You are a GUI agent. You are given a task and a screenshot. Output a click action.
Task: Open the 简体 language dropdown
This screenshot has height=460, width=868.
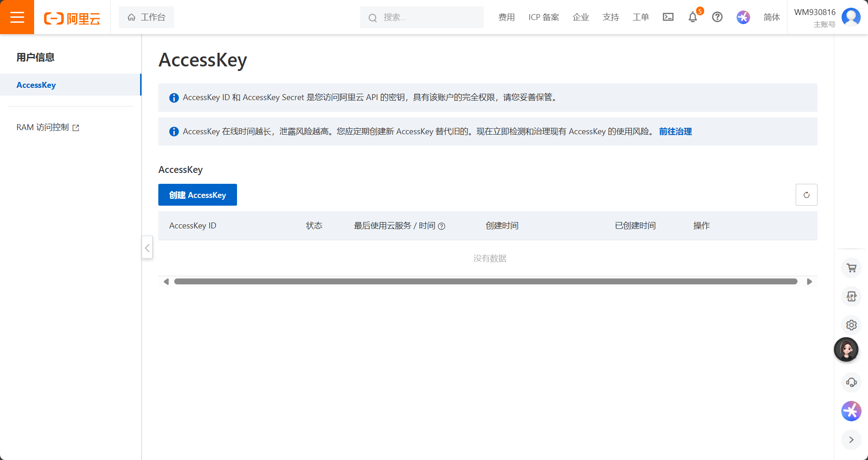tap(772, 17)
